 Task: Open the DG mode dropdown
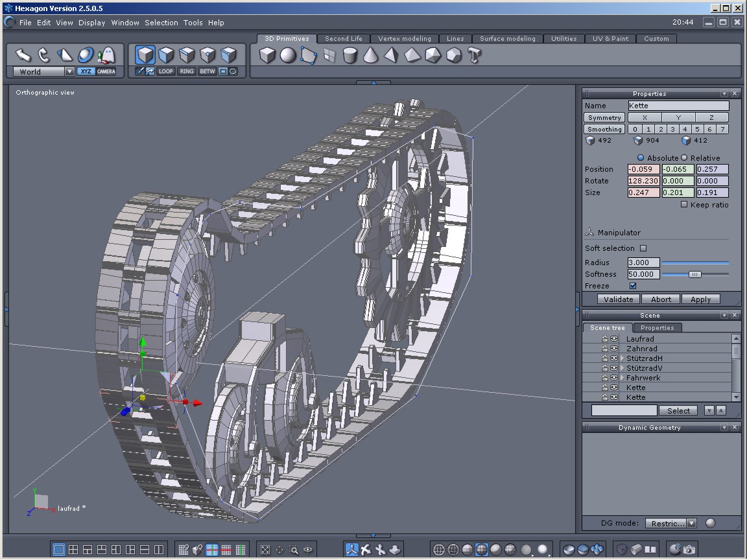(691, 523)
